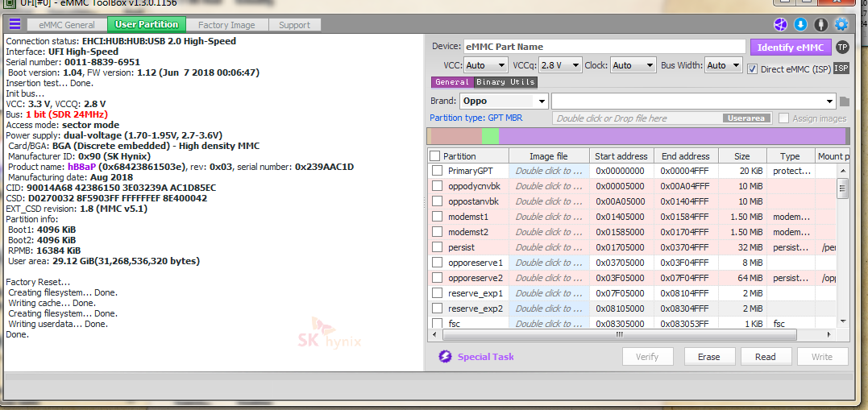Switch to eMMC General tab
The width and height of the screenshot is (868, 410).
[66, 25]
